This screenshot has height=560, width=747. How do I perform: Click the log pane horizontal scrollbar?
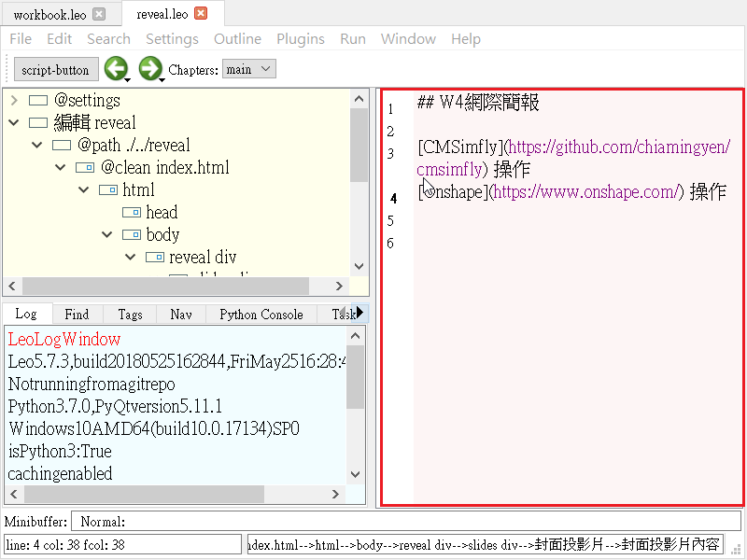(x=140, y=494)
